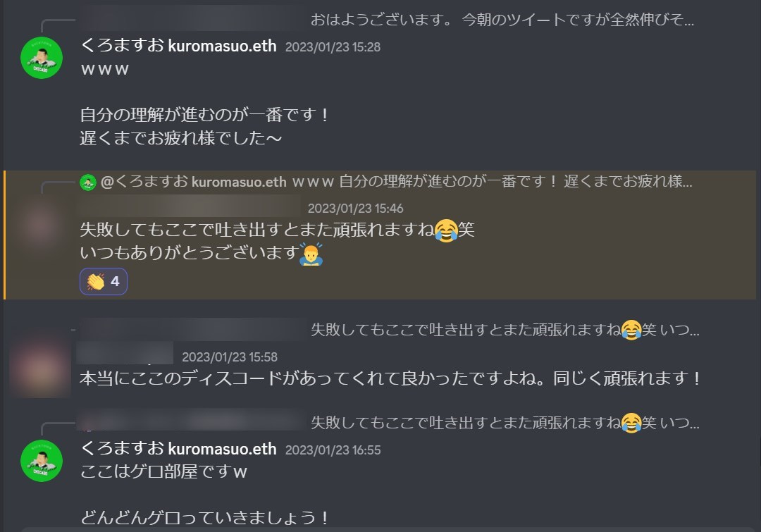Click small avatar in the @くろますお reply preview
Screen dimensions: 761x532
88,183
